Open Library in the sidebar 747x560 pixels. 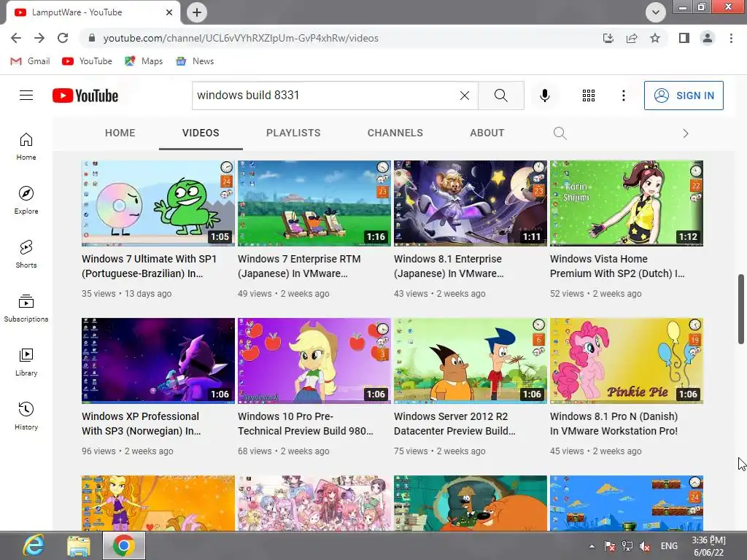(x=26, y=362)
